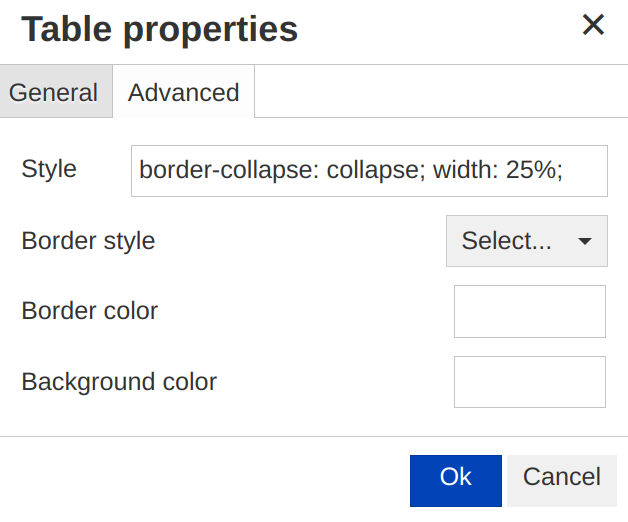This screenshot has height=522, width=628.
Task: Click the Background color label text
Action: click(119, 382)
